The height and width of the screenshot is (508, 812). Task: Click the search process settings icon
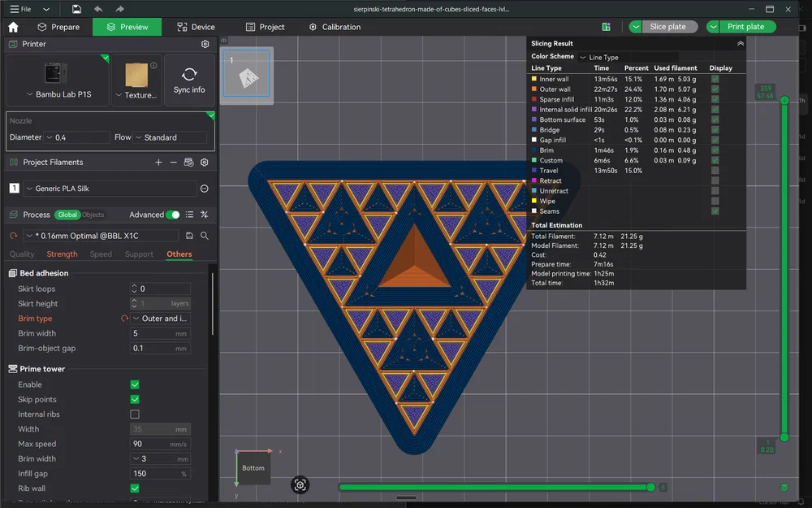coord(205,236)
